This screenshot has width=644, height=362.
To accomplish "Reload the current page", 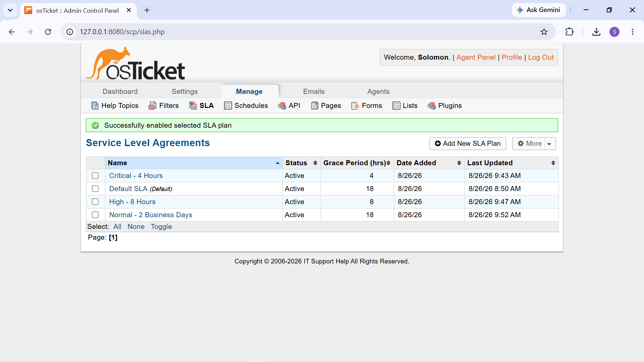I will click(x=48, y=32).
